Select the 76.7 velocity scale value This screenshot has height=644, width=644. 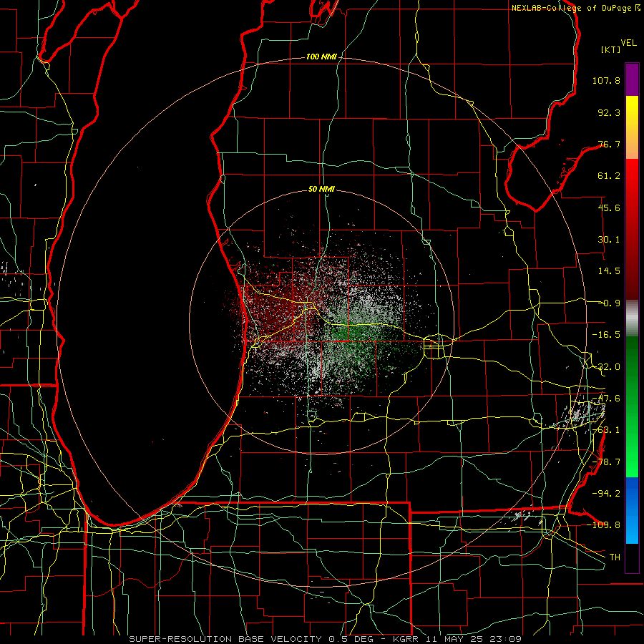click(x=609, y=144)
